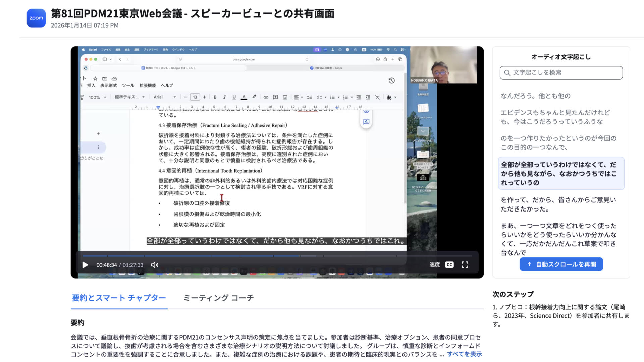Open すべてを表示 to show the full summary
The height and width of the screenshot is (362, 644).
pos(465,354)
